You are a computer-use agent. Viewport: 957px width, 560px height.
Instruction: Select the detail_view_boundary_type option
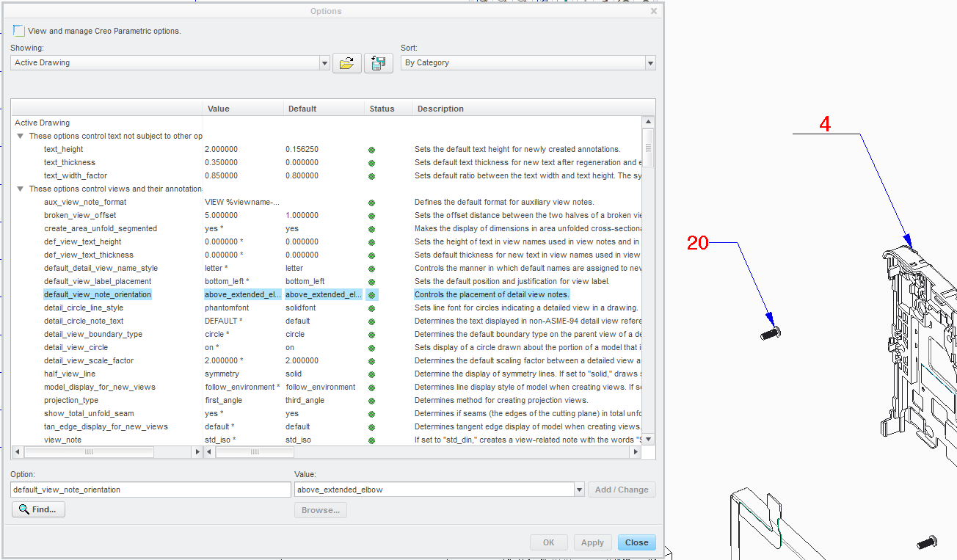click(93, 335)
